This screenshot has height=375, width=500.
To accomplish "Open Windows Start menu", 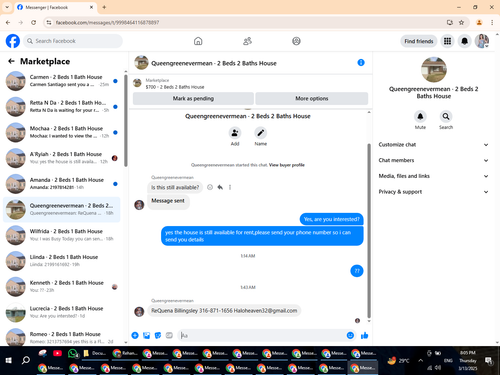I will [9, 360].
